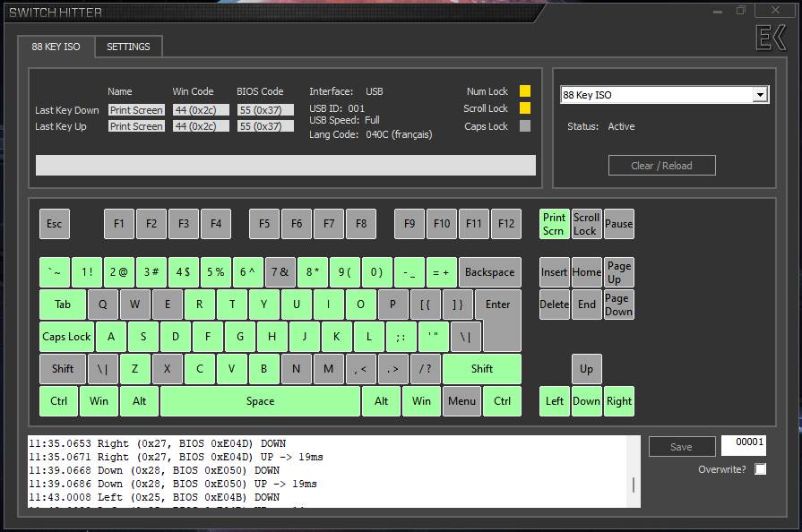Click the Save button

coord(681,447)
